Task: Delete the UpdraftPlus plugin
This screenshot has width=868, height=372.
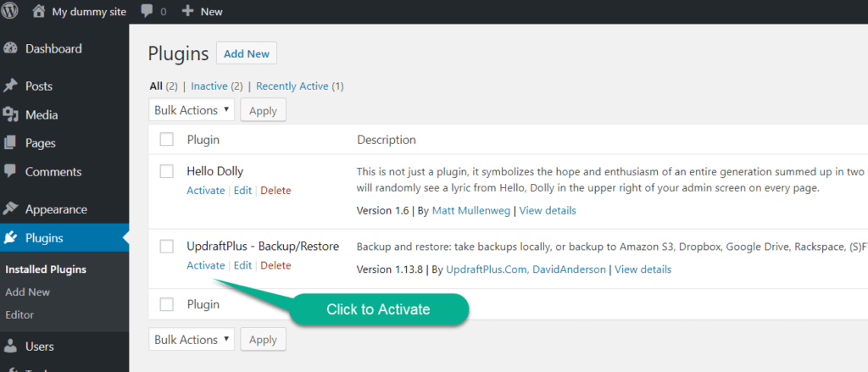Action: 275,266
